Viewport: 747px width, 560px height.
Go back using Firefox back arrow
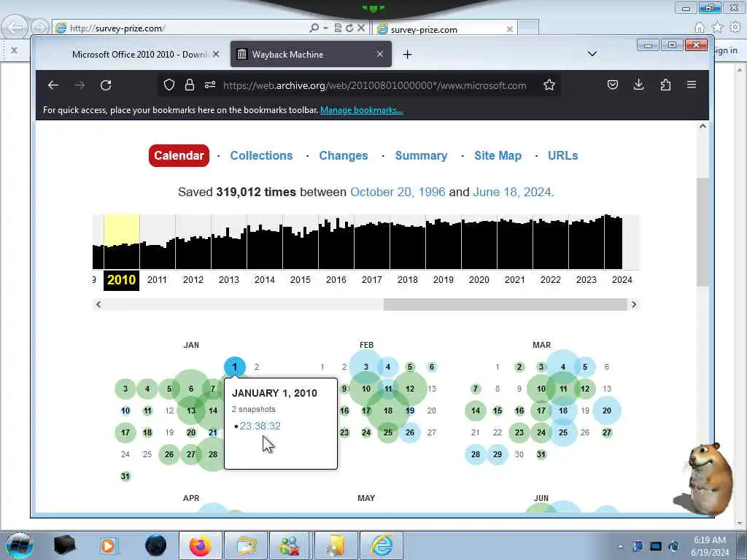tap(53, 85)
